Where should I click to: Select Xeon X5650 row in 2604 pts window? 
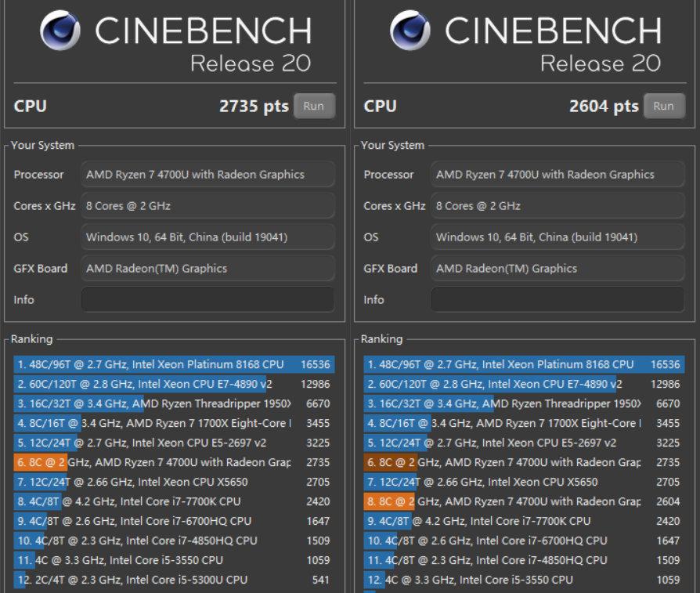(524, 482)
